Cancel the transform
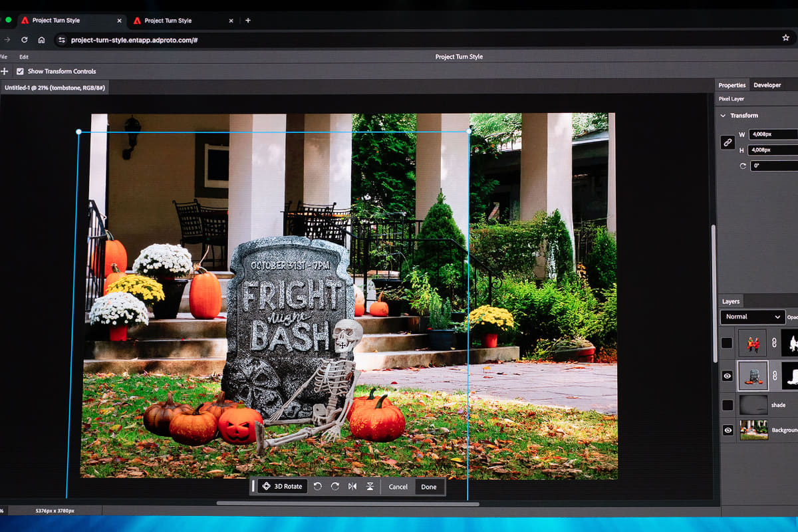 (398, 487)
